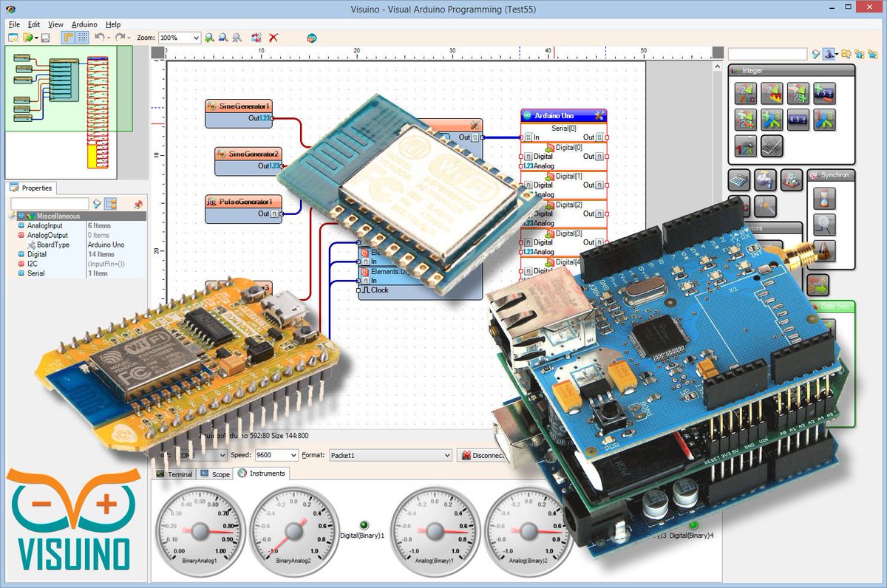
Task: Toggle the wire corner routing button
Action: (x=69, y=37)
